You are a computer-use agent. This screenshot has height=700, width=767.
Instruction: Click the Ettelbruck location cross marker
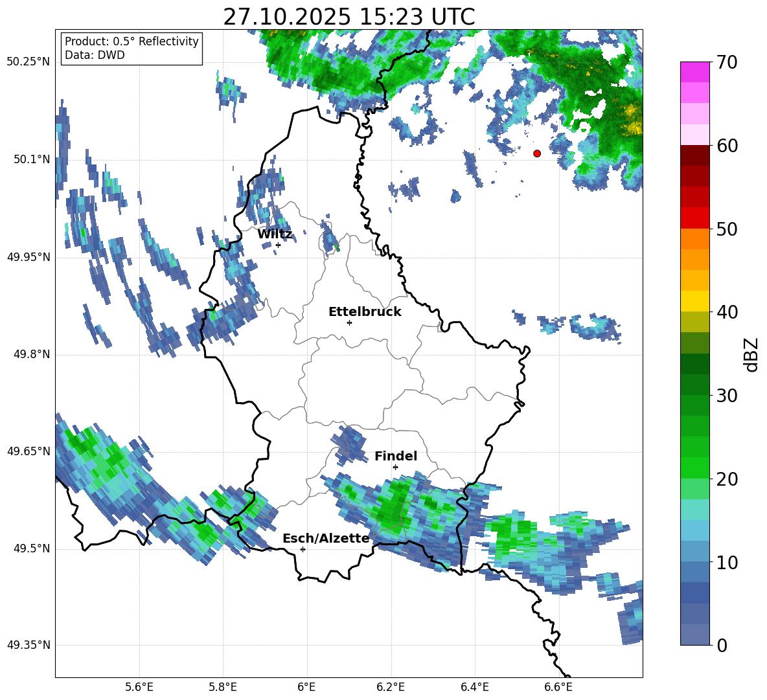pyautogui.click(x=349, y=322)
